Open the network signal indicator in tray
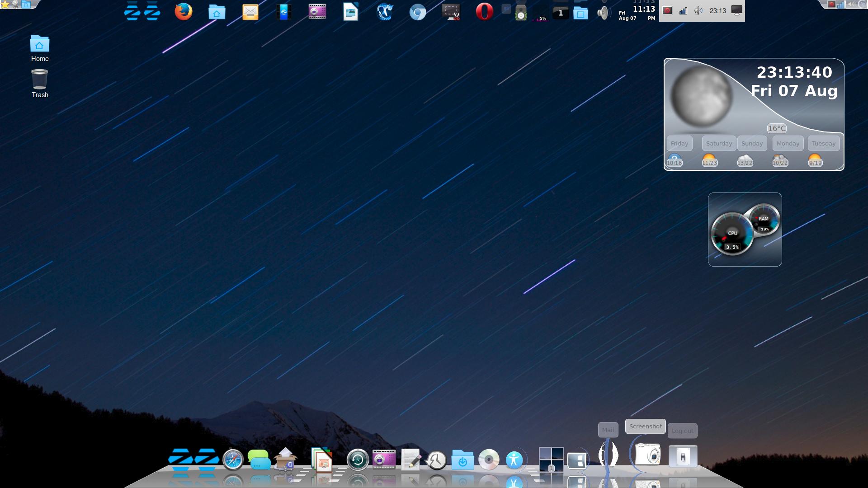 [683, 11]
